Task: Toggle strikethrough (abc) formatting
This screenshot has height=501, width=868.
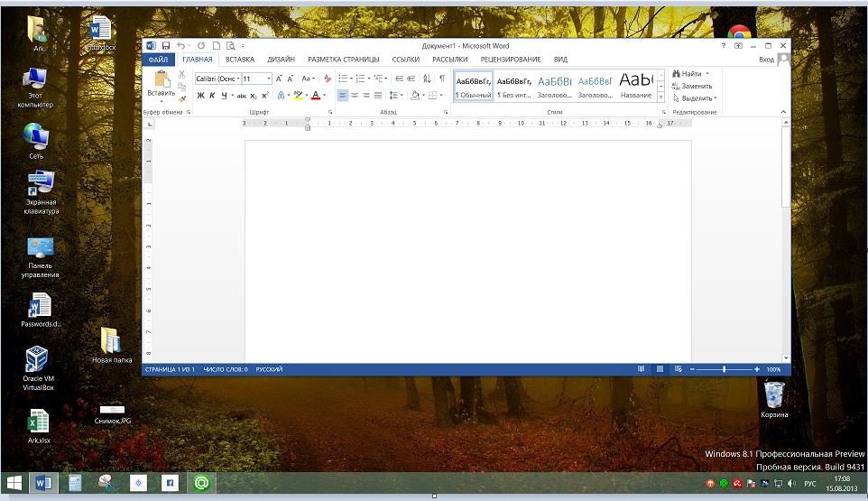Action: (241, 95)
